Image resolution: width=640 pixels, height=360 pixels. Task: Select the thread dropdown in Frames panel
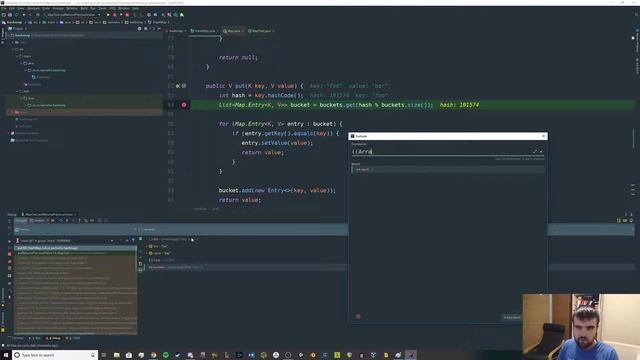[x=65, y=241]
